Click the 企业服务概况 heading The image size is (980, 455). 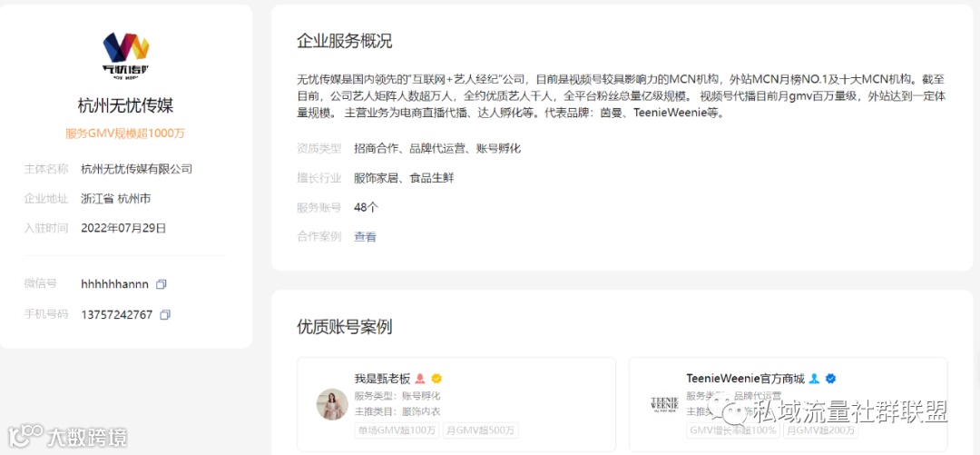click(345, 42)
